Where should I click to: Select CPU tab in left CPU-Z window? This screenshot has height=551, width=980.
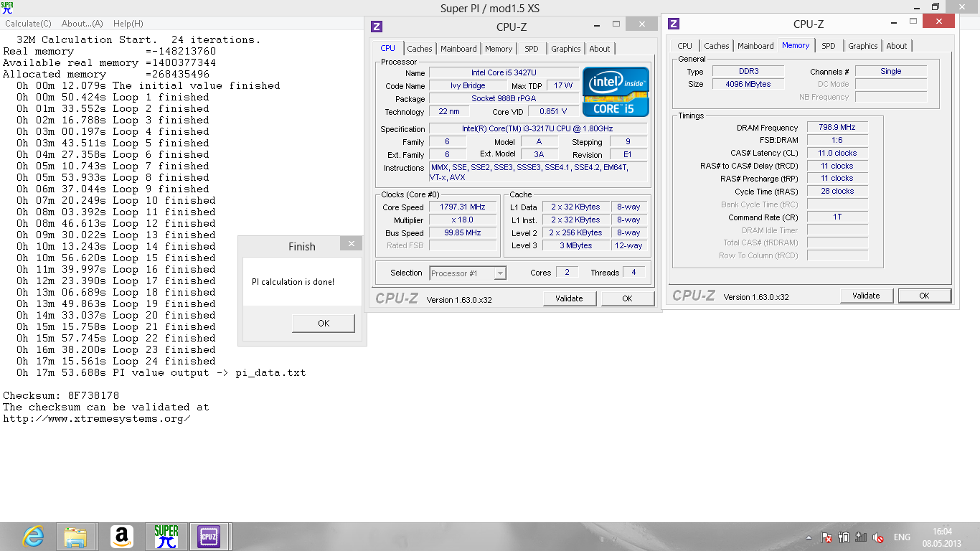387,48
